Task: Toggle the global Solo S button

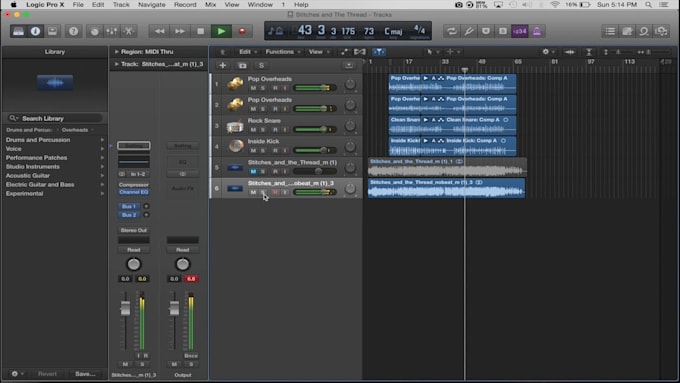Action: (x=261, y=65)
